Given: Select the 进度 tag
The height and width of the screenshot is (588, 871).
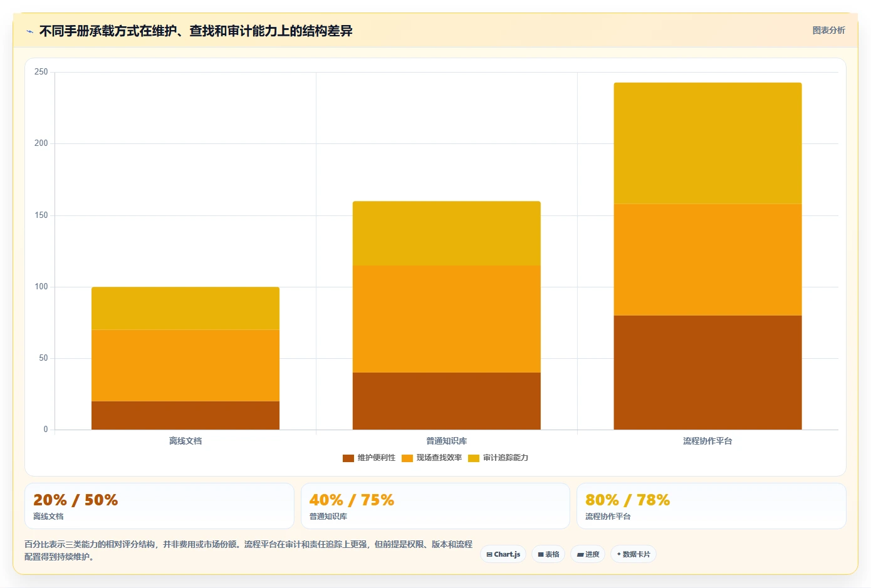Looking at the screenshot, I should click(588, 554).
